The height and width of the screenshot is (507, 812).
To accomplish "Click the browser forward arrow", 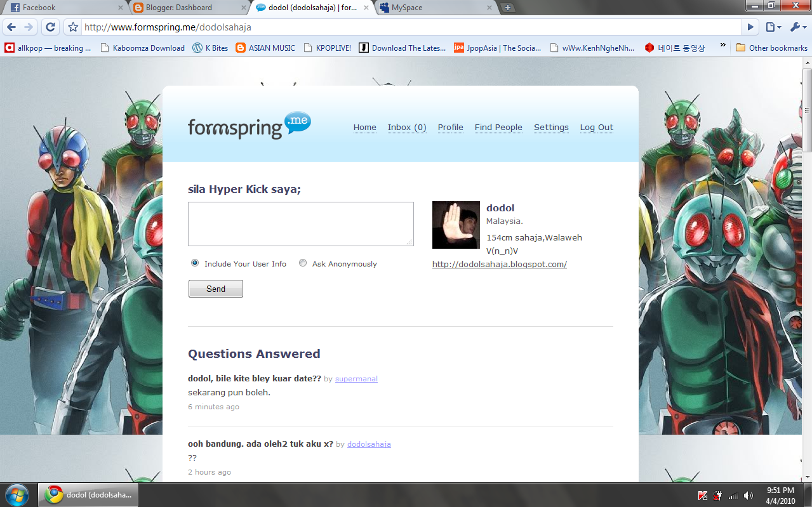I will [29, 27].
